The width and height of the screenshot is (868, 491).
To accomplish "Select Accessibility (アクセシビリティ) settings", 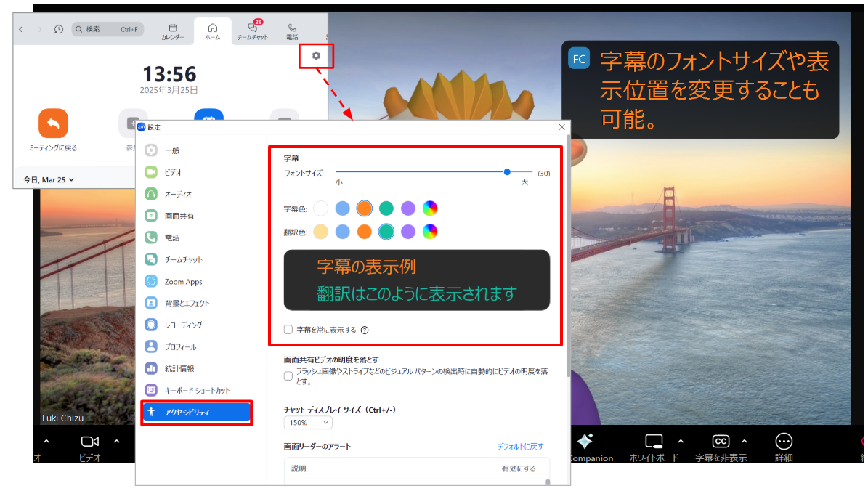I will [x=197, y=413].
